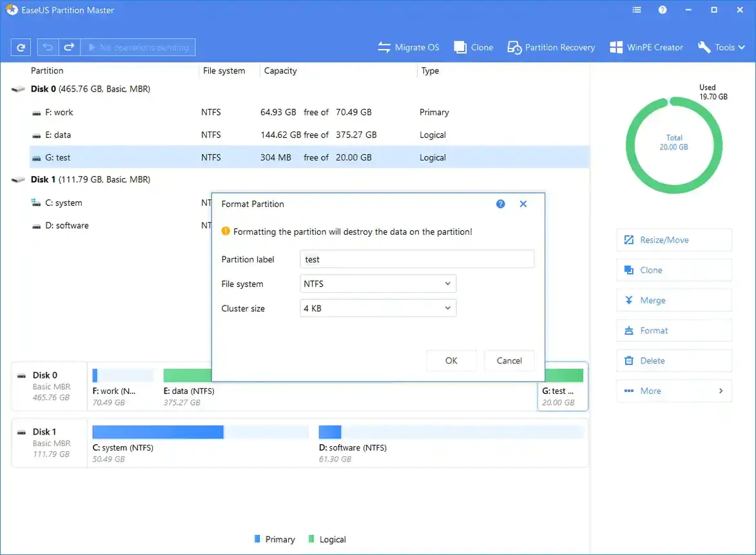The image size is (756, 555).
Task: Click the operation list icon in title bar
Action: point(637,10)
